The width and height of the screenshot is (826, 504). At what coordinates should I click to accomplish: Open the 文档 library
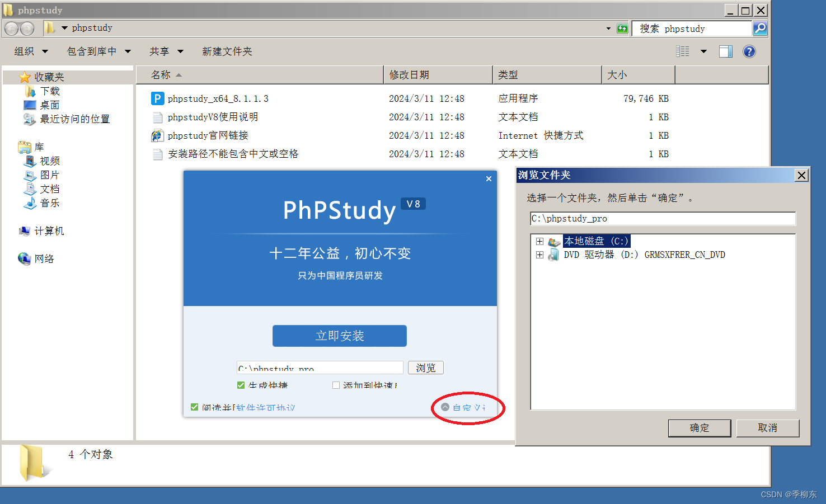[x=50, y=189]
